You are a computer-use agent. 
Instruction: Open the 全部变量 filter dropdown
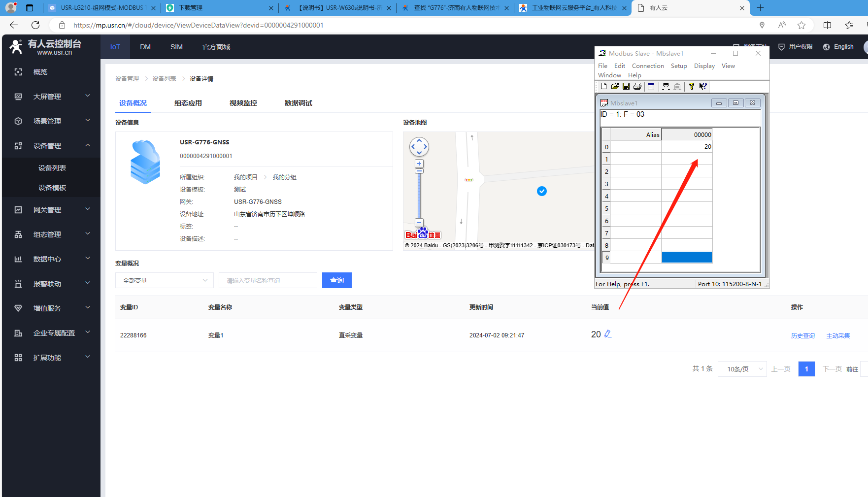pyautogui.click(x=165, y=280)
